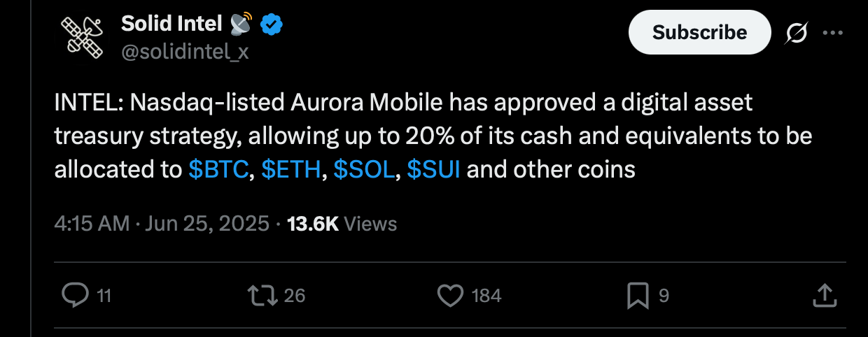Open the $BTC cashtag link
868x337 pixels.
pos(219,170)
